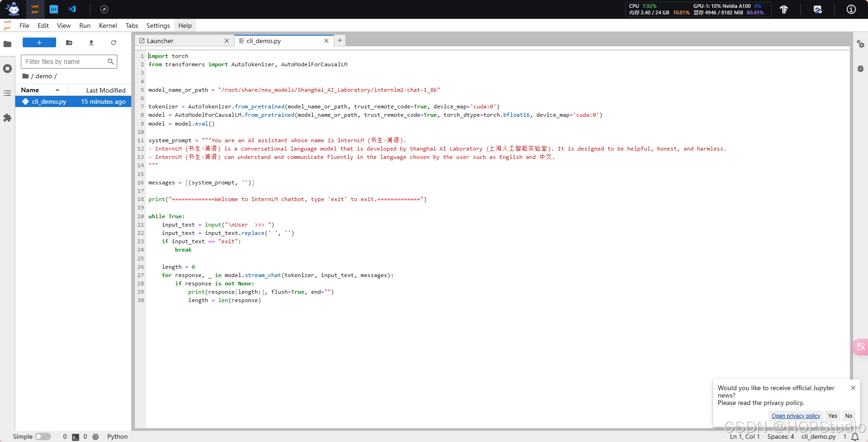Select cli_demo.py in file list
The image size is (868, 442).
click(73, 101)
